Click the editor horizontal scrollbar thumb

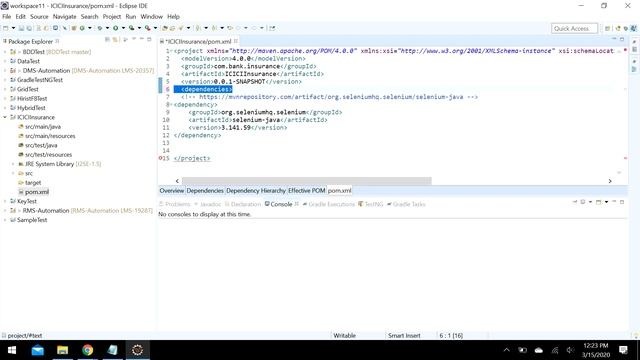[x=307, y=181]
